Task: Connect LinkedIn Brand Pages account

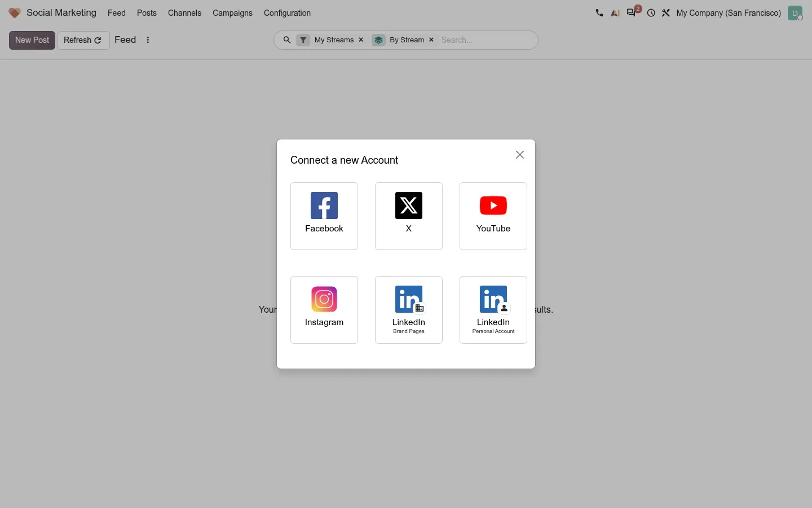Action: click(x=409, y=310)
